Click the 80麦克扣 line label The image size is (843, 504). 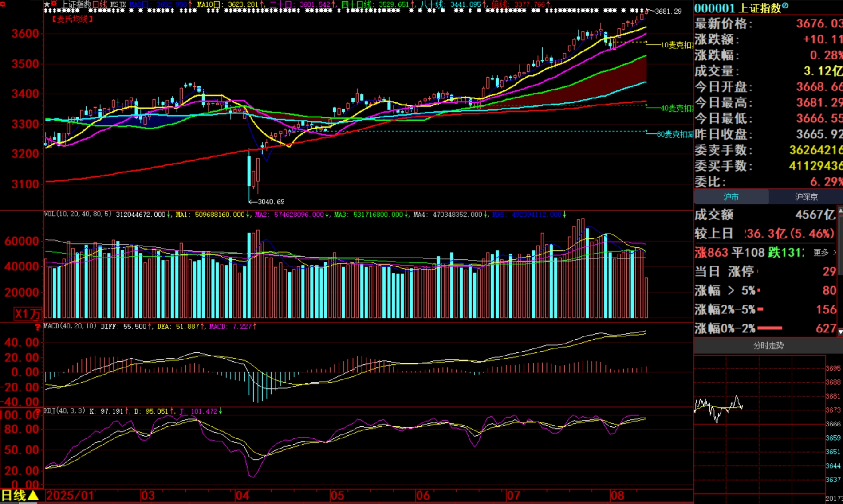point(675,134)
